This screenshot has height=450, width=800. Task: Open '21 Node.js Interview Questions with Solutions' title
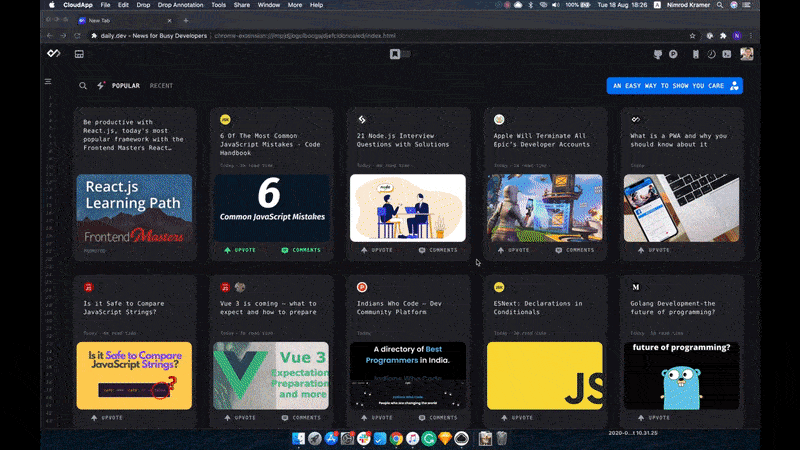[x=403, y=140]
